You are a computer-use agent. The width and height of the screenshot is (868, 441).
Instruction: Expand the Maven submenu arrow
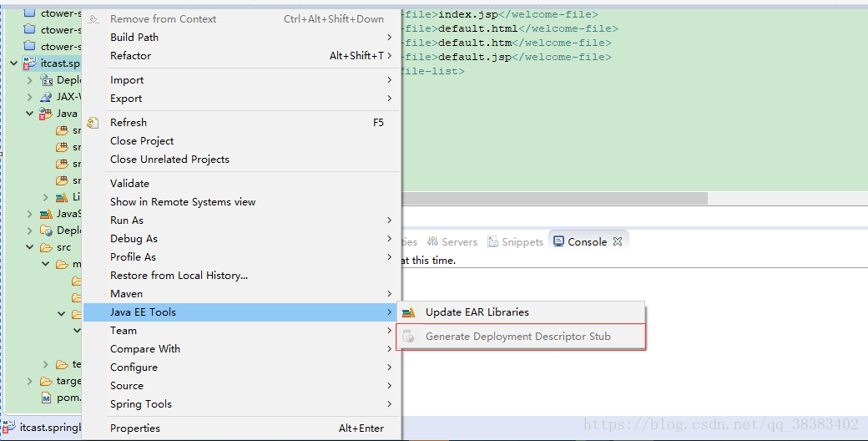click(x=389, y=294)
